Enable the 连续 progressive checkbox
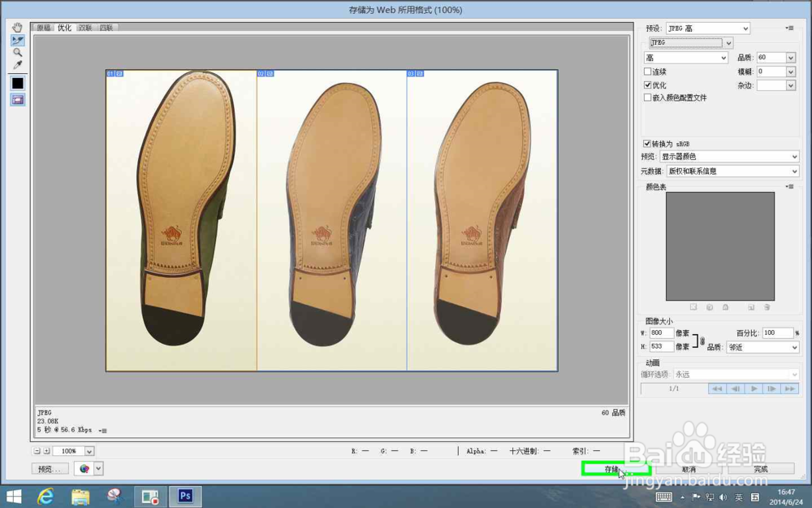Image resolution: width=812 pixels, height=508 pixels. tap(647, 72)
